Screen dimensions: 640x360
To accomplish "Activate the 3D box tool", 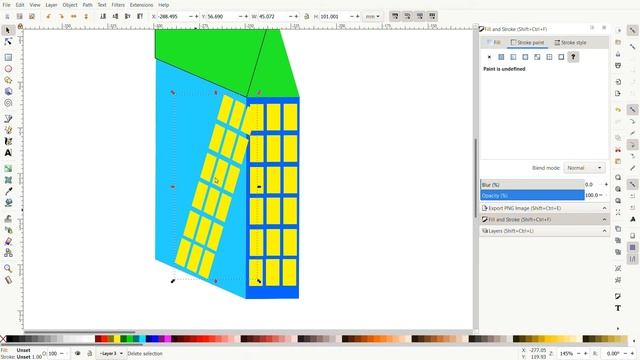I will click(x=8, y=91).
